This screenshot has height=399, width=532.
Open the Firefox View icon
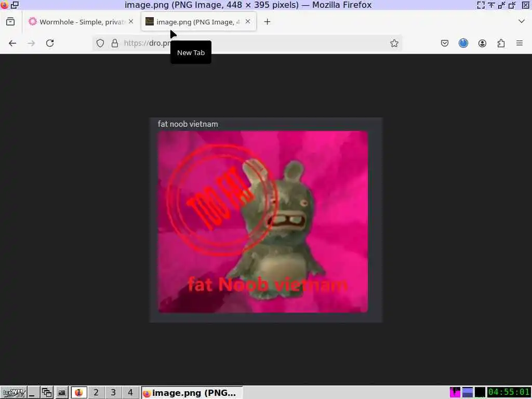(10, 22)
